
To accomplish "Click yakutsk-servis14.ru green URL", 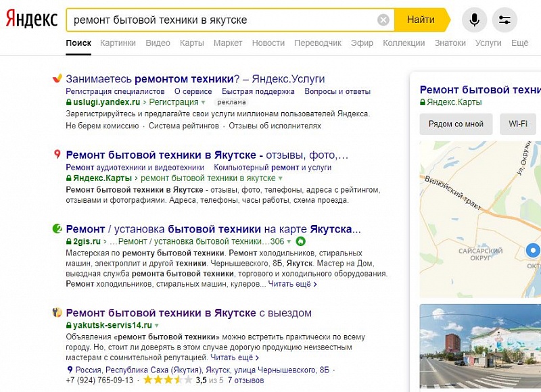I will pyautogui.click(x=112, y=325).
